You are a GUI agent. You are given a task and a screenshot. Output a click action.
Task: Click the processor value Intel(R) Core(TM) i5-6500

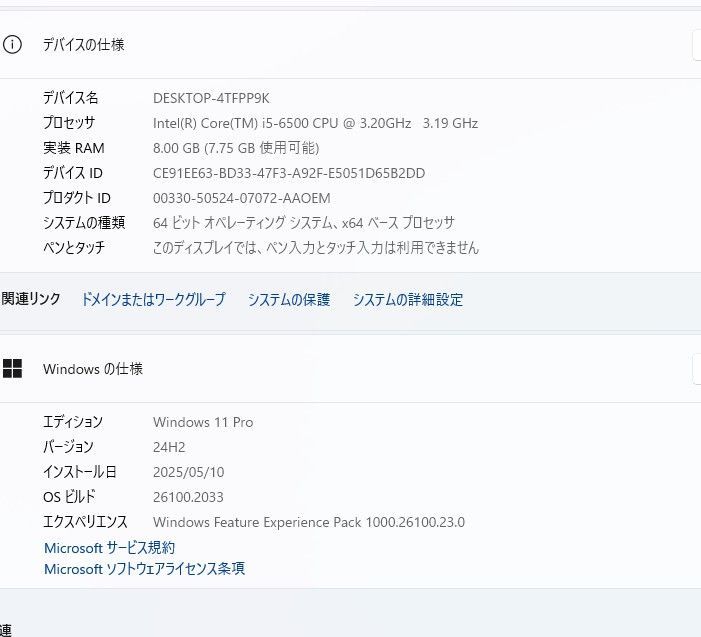click(316, 123)
